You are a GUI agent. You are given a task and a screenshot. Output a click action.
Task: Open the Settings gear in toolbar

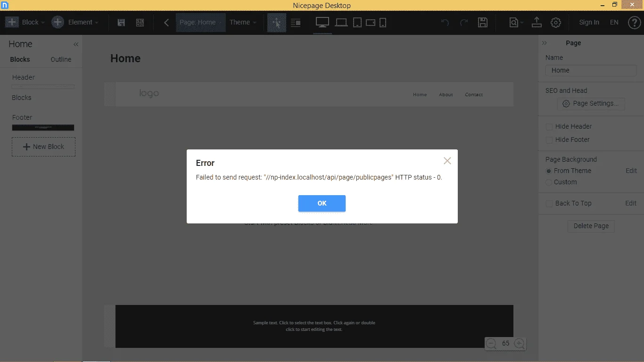click(x=556, y=23)
